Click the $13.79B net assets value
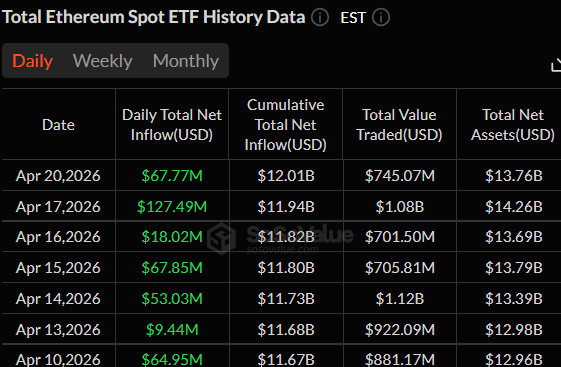 pos(513,268)
